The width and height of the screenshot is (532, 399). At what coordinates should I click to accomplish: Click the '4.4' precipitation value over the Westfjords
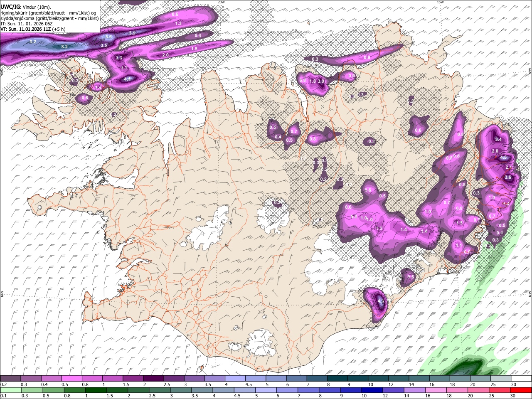pos(128,79)
